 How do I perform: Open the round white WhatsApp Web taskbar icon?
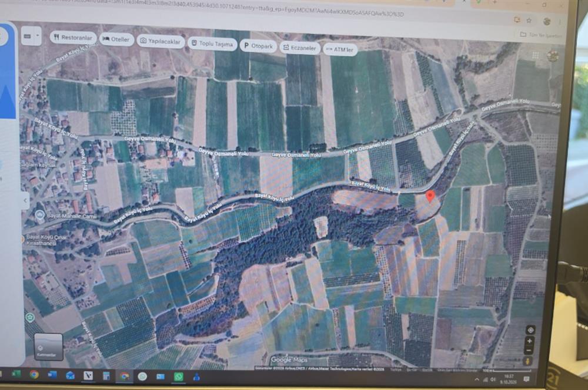(142, 376)
